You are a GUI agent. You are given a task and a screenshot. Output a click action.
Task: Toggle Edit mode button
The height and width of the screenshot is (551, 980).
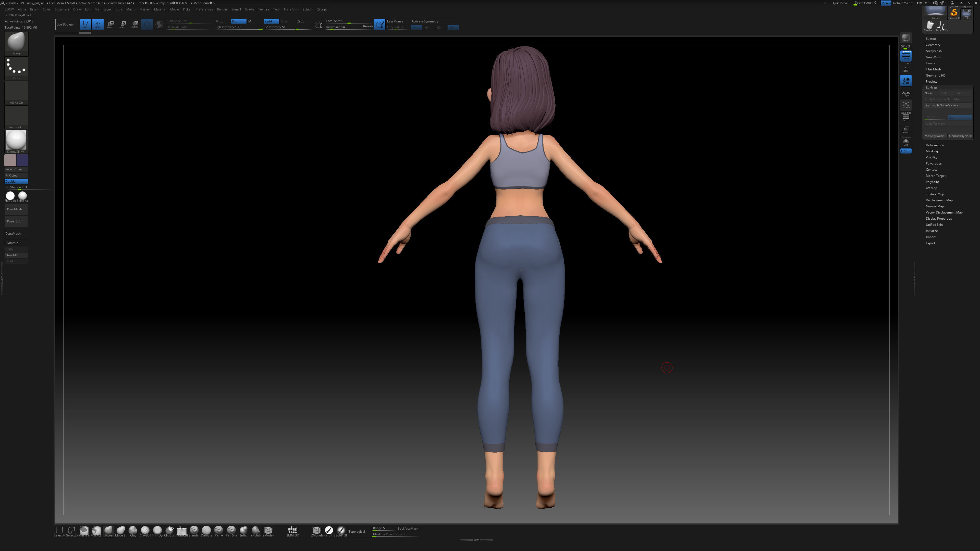coord(85,24)
